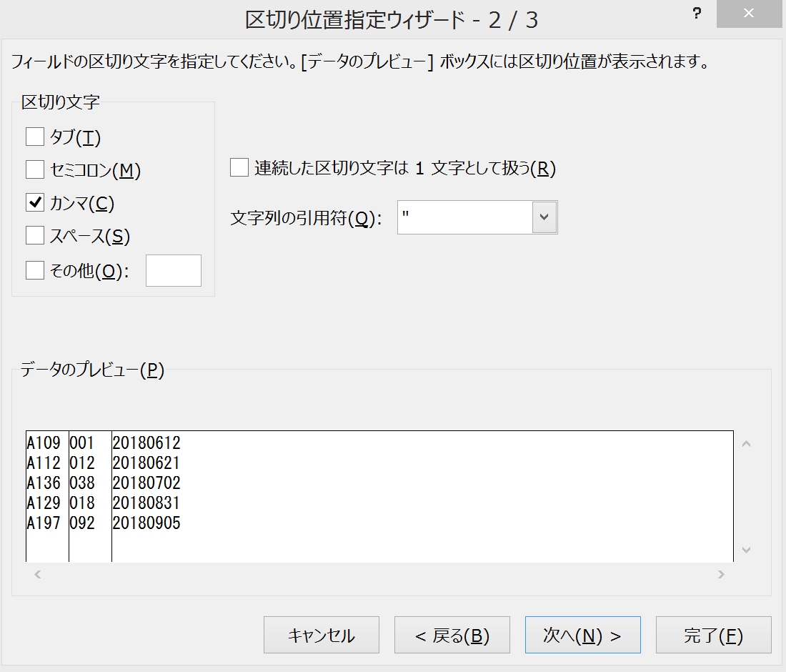The width and height of the screenshot is (786, 672).
Task: Click the キャンセル button
Action: pos(322,635)
